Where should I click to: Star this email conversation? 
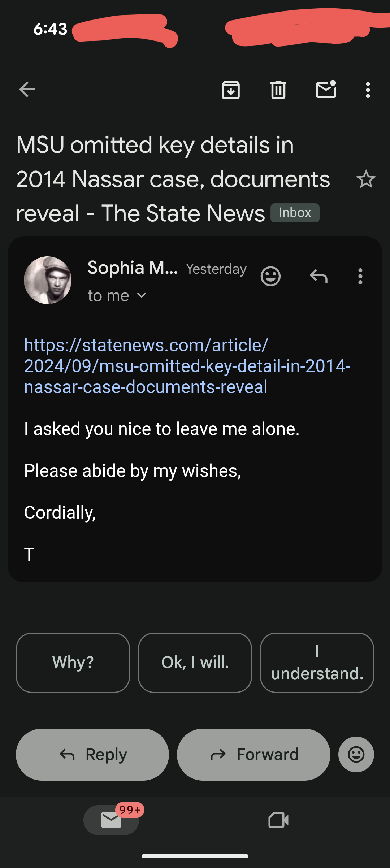point(366,179)
